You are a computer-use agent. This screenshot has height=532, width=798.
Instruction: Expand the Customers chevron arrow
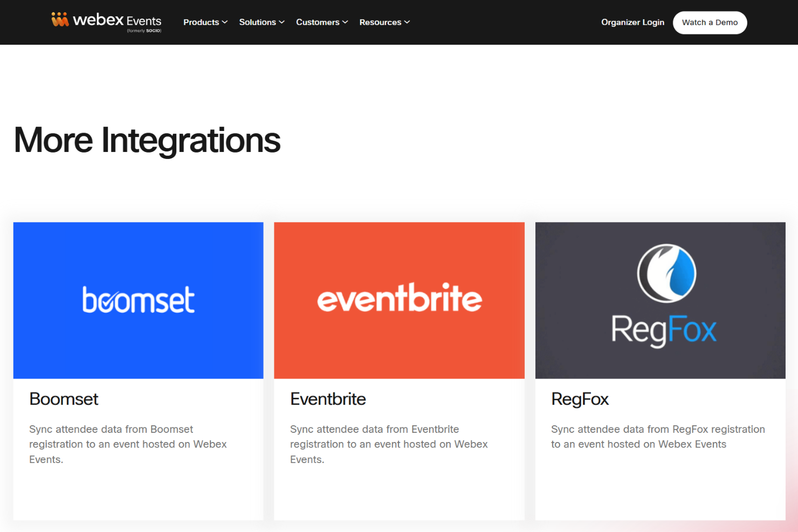click(x=345, y=22)
